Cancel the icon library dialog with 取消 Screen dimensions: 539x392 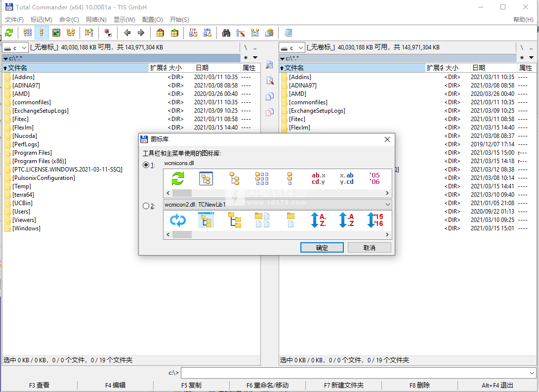369,248
